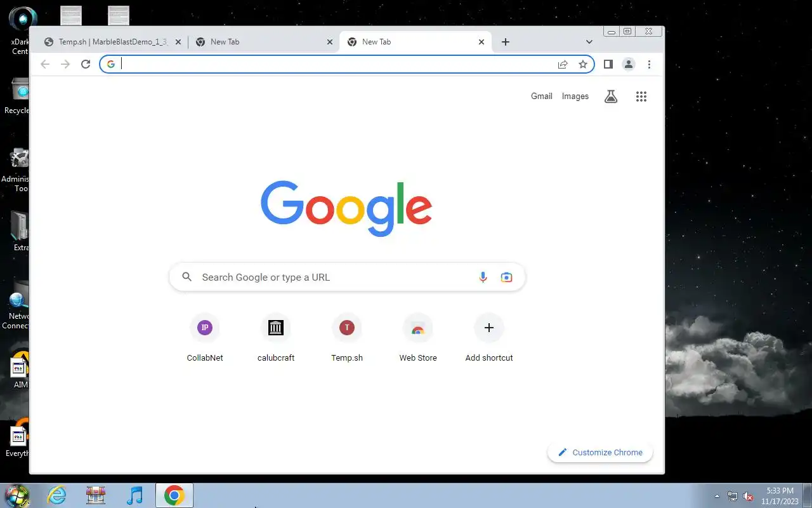Click the Chrome taskbar icon
The image size is (812, 508).
(174, 495)
